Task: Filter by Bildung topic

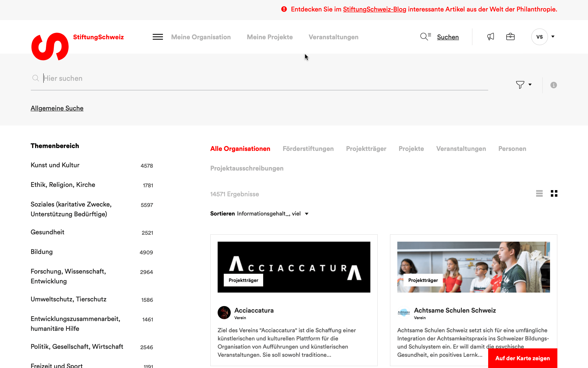Action: click(x=42, y=252)
